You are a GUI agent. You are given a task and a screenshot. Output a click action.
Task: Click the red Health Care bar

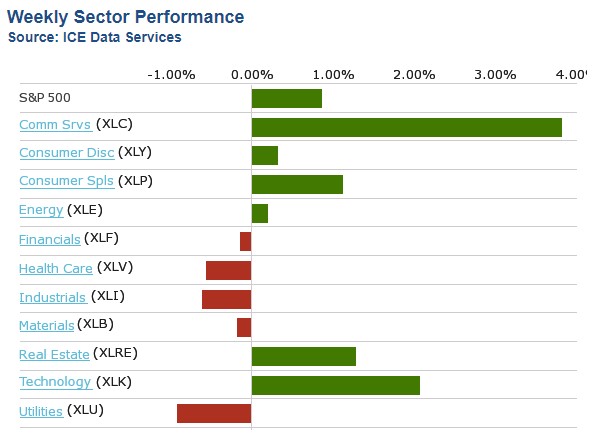pos(228,270)
